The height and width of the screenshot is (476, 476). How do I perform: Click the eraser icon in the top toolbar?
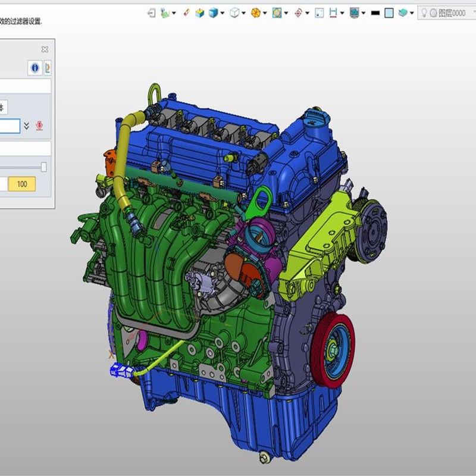point(186,12)
